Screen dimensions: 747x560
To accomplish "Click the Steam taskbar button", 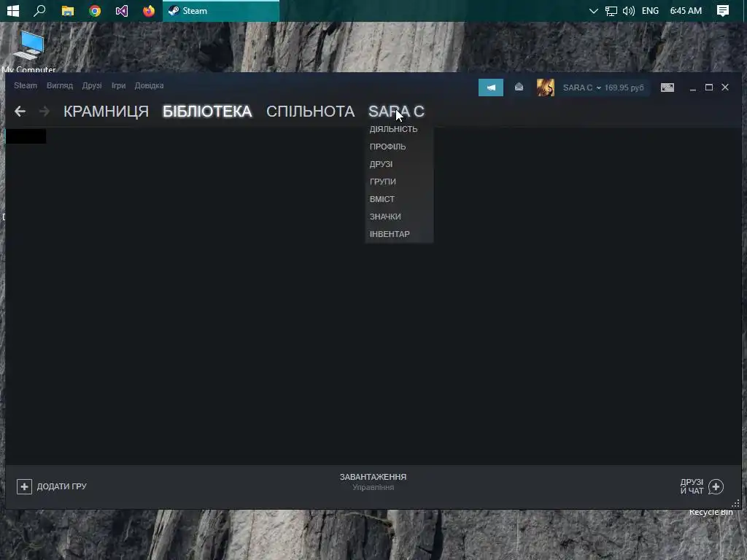I will (x=220, y=10).
